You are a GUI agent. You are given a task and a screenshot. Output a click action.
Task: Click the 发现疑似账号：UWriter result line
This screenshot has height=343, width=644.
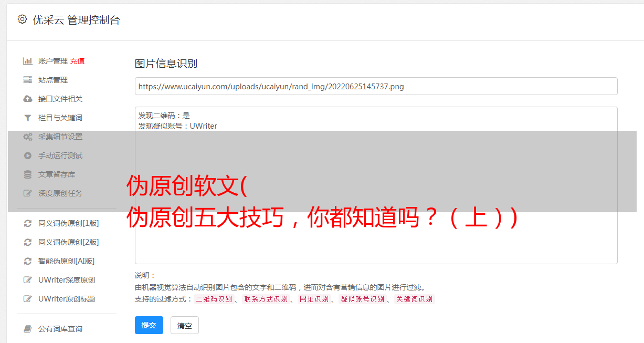(x=177, y=126)
